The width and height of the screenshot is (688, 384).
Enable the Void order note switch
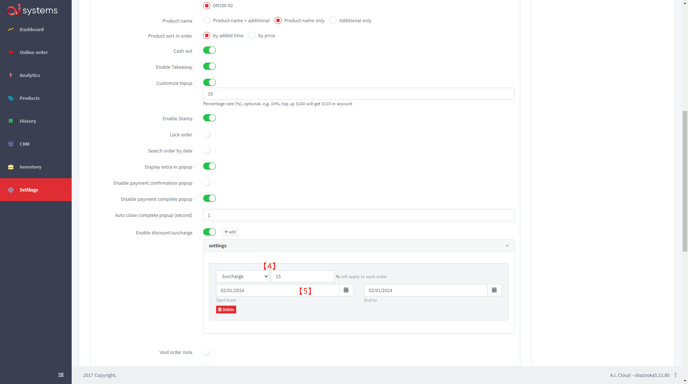point(209,352)
